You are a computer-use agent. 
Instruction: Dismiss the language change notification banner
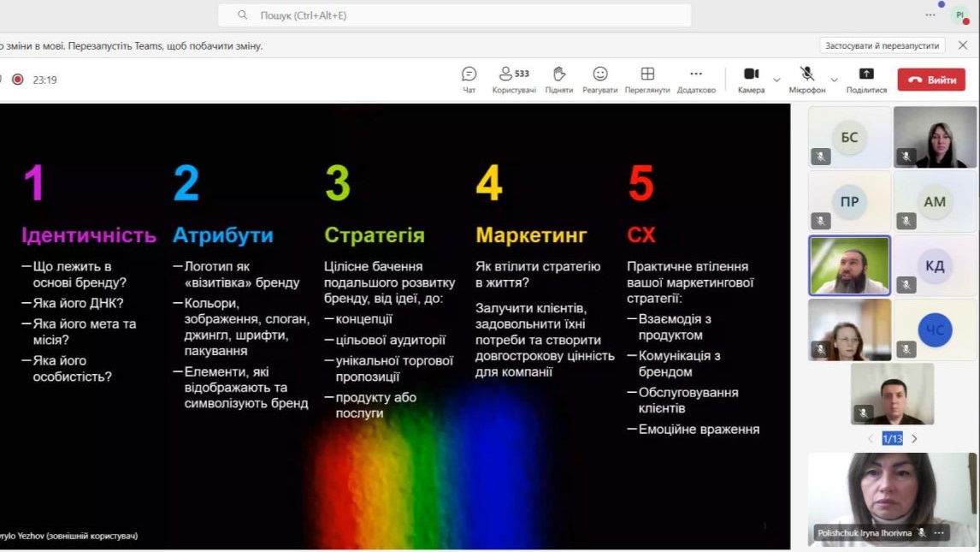coord(963,45)
